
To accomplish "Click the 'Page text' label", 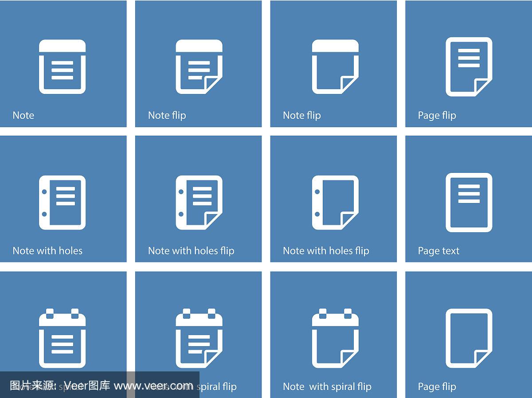I will [438, 251].
